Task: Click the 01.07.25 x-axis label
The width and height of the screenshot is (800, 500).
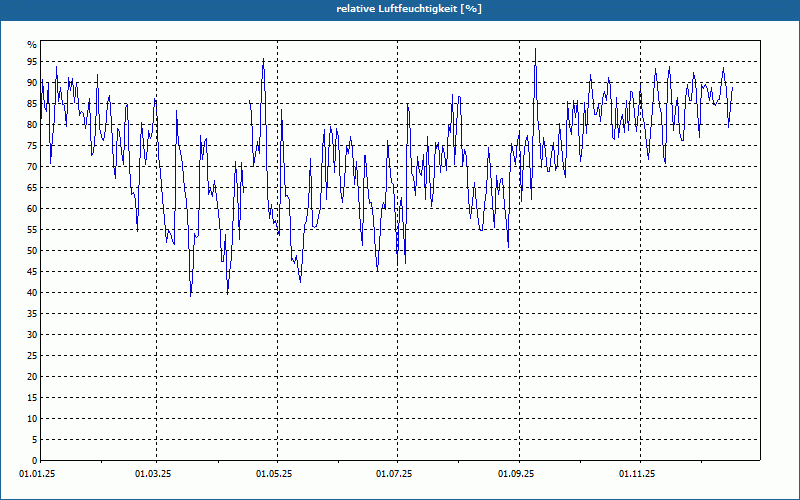Action: coord(394,474)
